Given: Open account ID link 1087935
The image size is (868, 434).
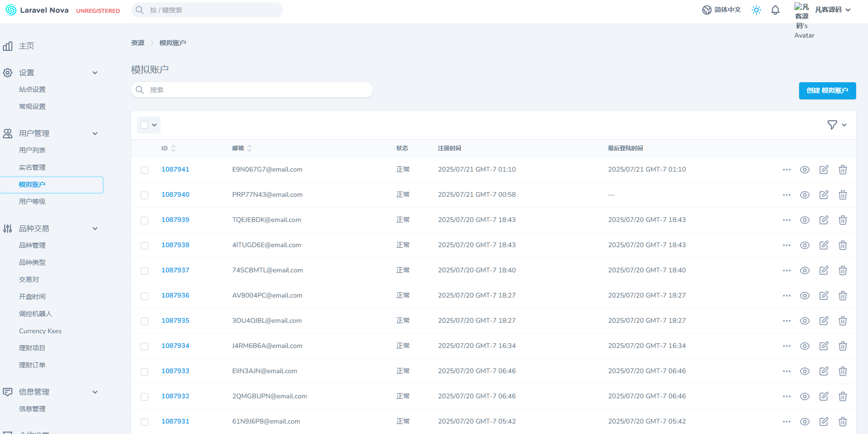Looking at the screenshot, I should (175, 320).
